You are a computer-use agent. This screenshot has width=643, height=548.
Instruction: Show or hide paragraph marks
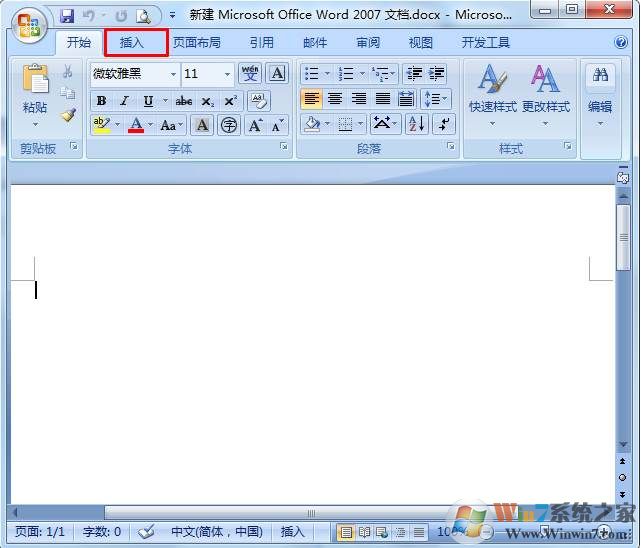[x=444, y=123]
